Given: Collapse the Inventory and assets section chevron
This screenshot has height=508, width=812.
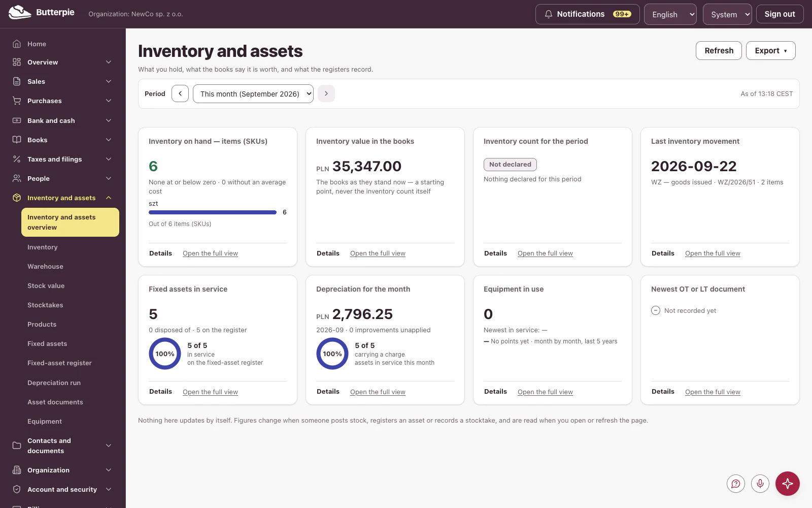Looking at the screenshot, I should (109, 198).
